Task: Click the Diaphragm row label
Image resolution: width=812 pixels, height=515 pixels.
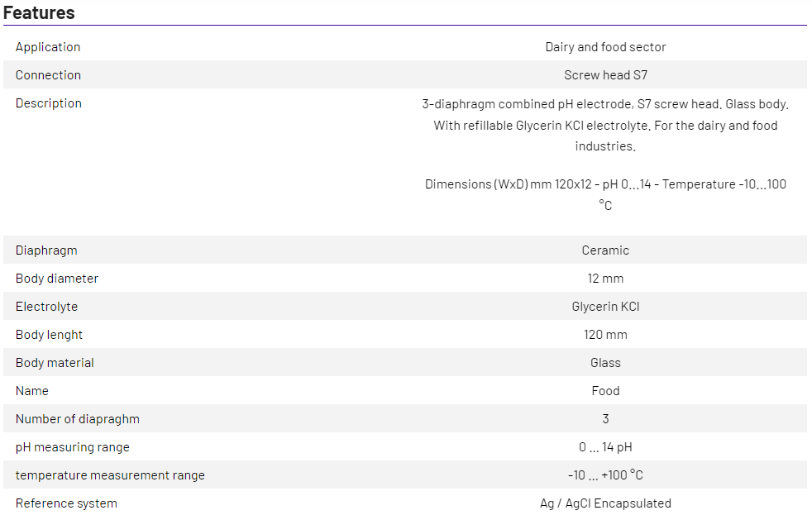Action: 46,250
